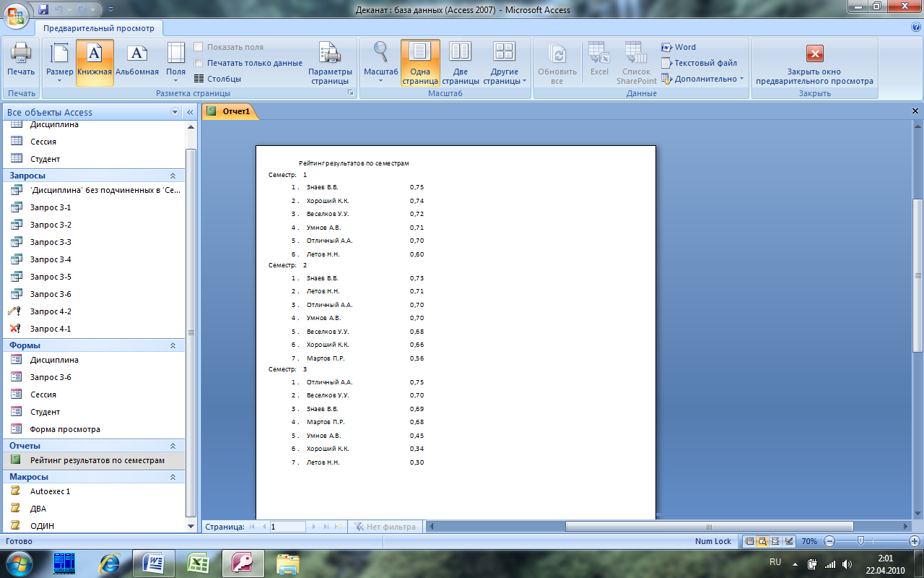Go to first page button
924x578 pixels.
[x=252, y=527]
